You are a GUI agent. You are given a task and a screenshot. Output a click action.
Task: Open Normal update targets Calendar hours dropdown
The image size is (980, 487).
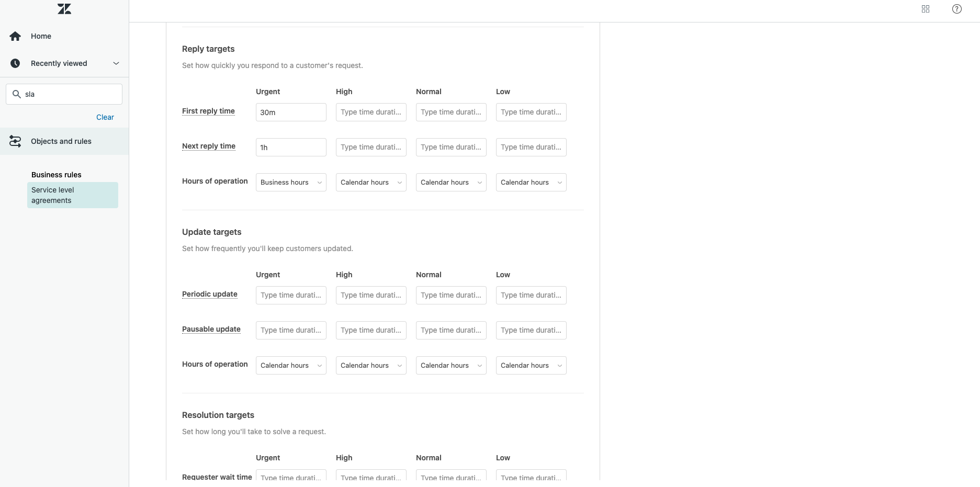[451, 366]
